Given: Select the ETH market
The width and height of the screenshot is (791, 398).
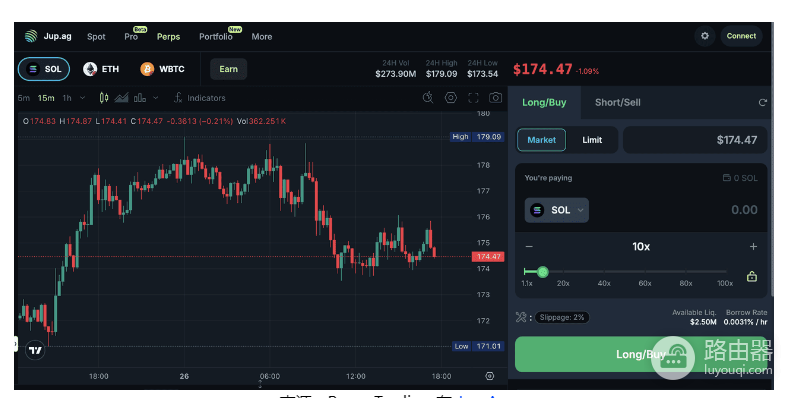Looking at the screenshot, I should coord(101,69).
